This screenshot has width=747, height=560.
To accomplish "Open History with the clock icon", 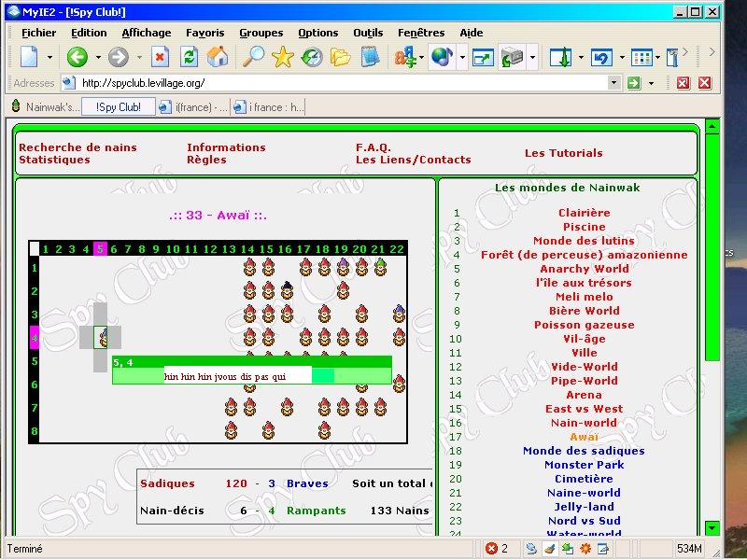I will point(312,57).
